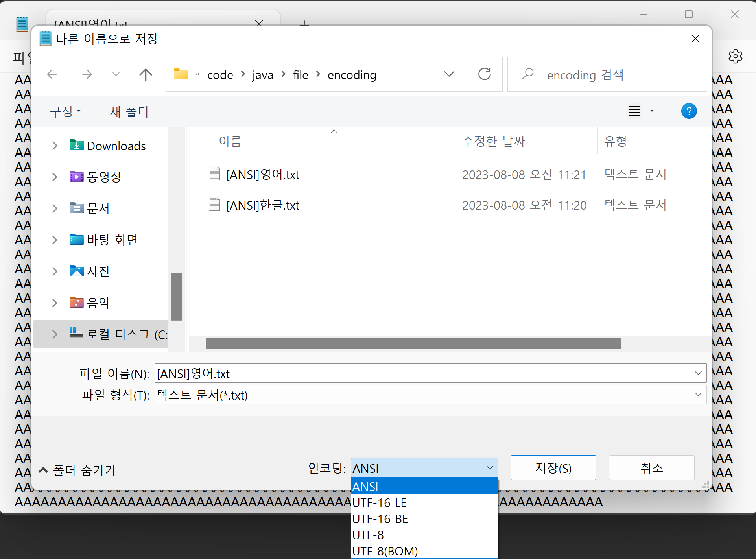Image resolution: width=756 pixels, height=559 pixels.
Task: Click the 새 폴더 button
Action: pyautogui.click(x=129, y=112)
